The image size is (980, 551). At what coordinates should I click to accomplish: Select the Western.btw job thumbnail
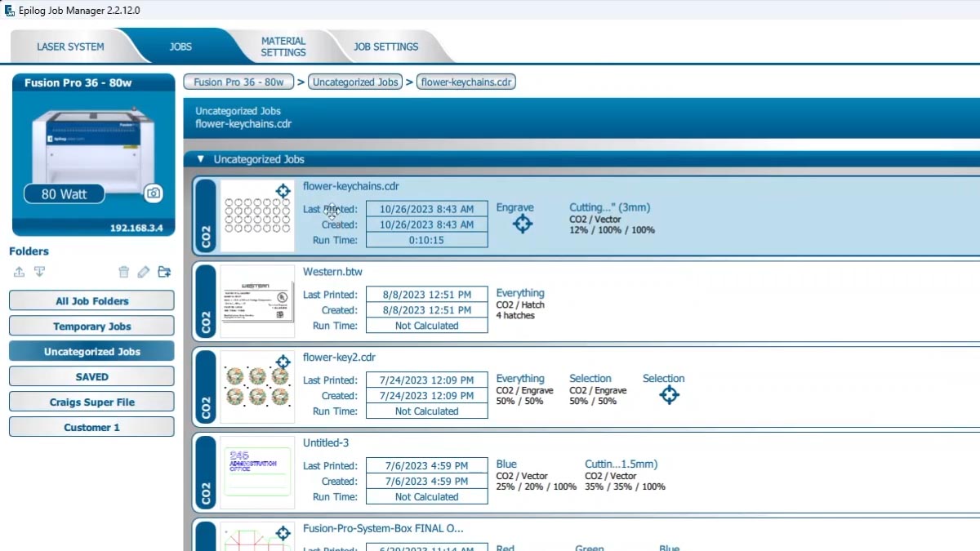257,301
